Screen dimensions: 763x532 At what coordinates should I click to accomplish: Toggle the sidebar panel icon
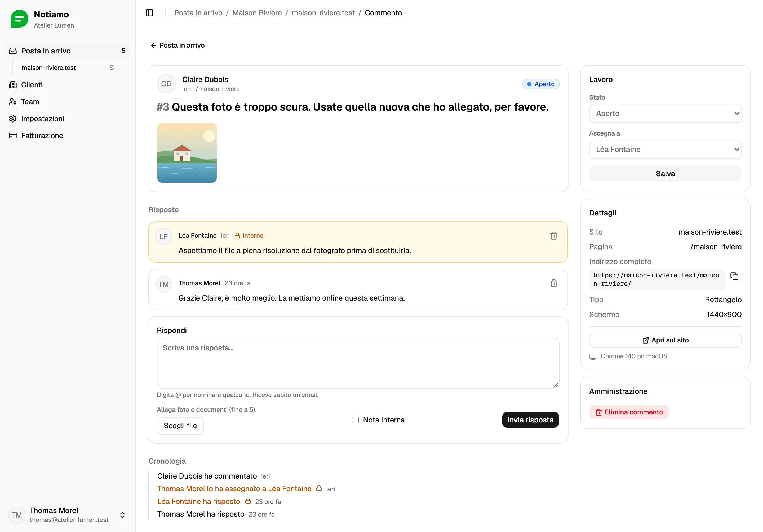tap(149, 13)
